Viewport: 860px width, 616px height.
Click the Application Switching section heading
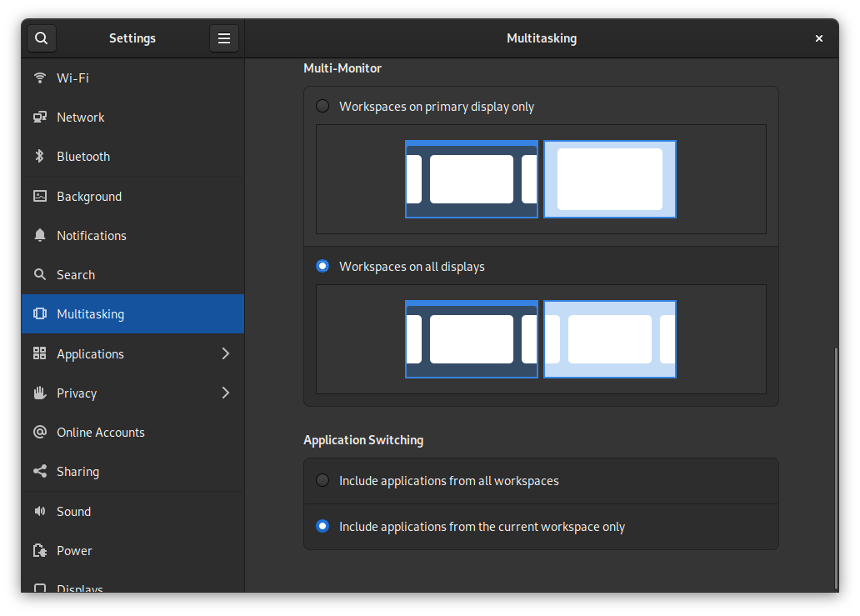click(x=363, y=440)
